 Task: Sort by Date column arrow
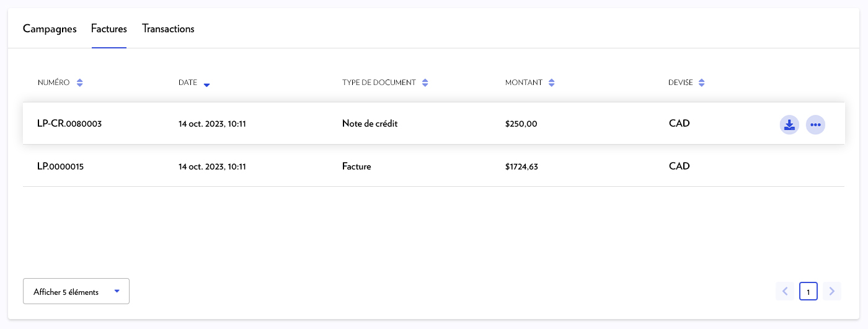tap(206, 84)
